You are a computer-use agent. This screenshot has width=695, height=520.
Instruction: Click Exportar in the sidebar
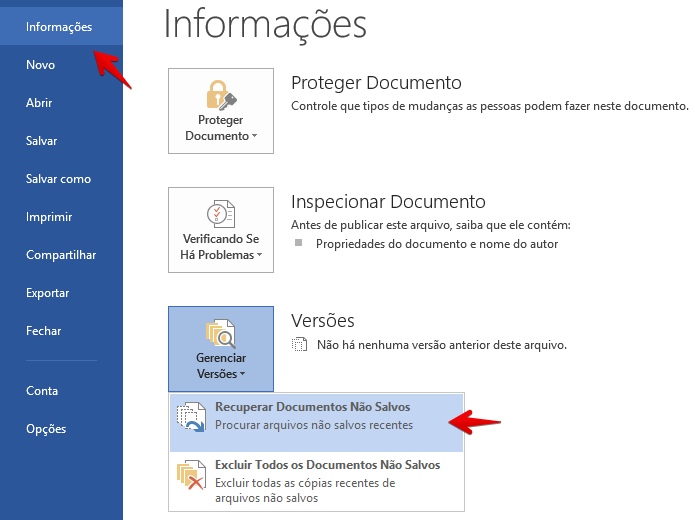(48, 293)
